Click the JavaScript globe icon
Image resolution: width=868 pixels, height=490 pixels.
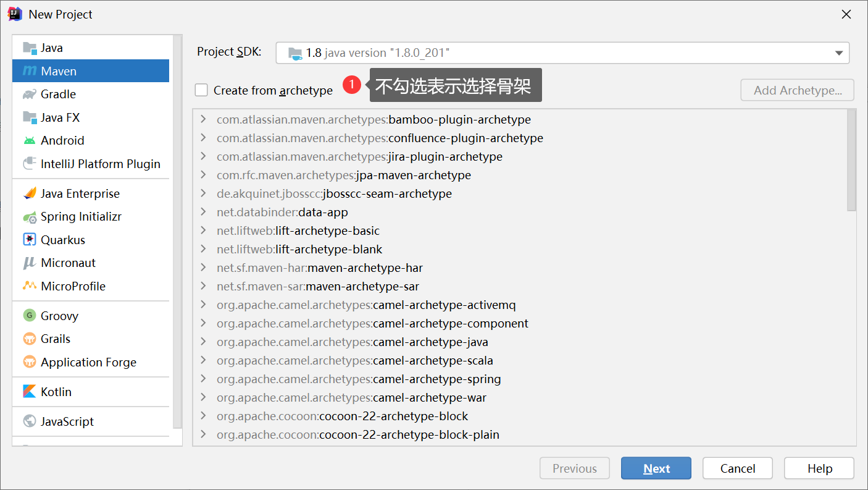pyautogui.click(x=30, y=421)
